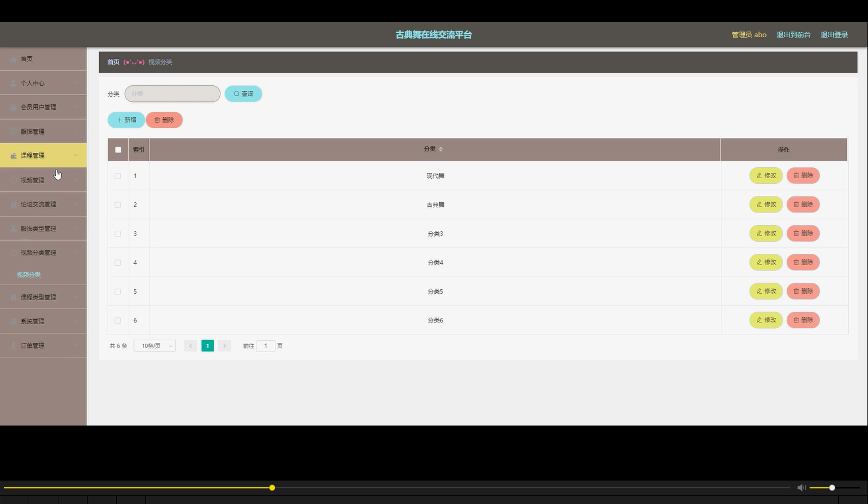The height and width of the screenshot is (504, 868).
Task: Click the 索引 column header
Action: coord(139,149)
